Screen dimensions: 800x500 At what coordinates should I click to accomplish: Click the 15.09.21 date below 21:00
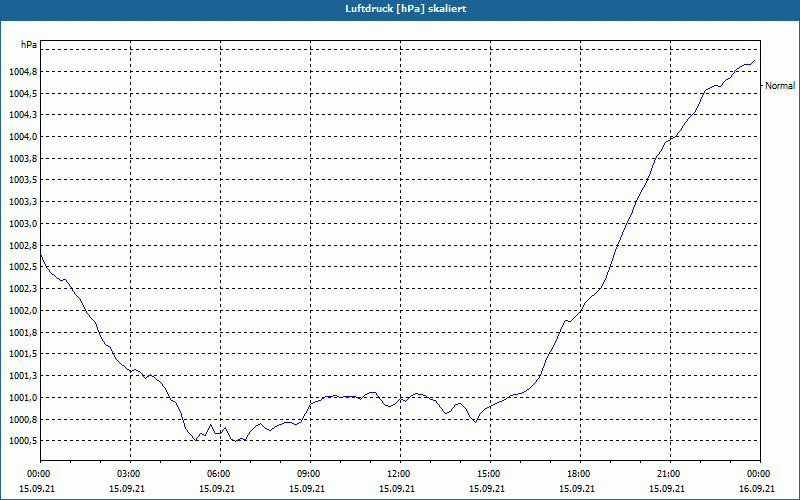pyautogui.click(x=667, y=489)
